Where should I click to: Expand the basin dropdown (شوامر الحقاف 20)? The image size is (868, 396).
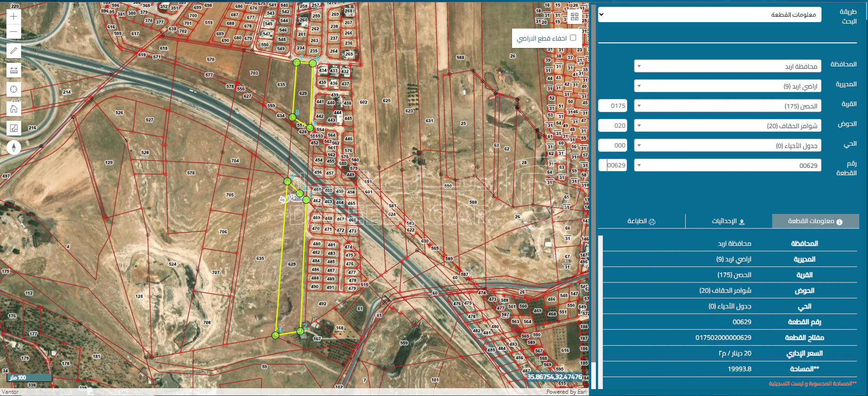(x=728, y=125)
